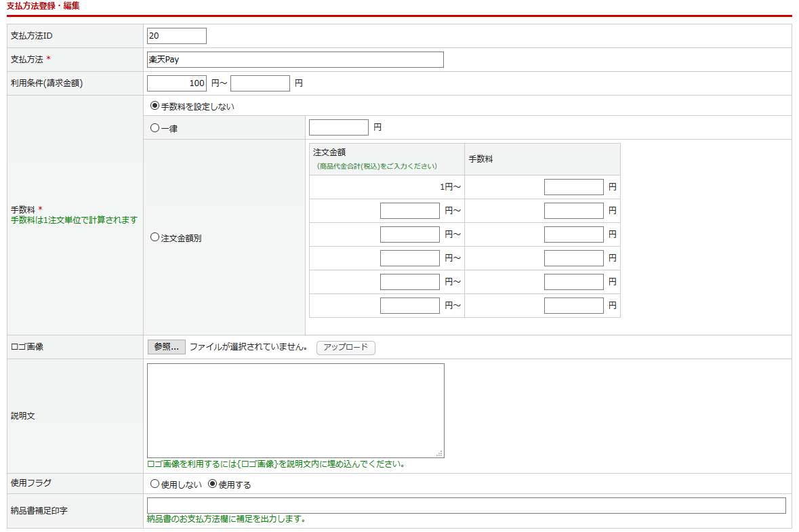
Task: Click the 説明文 text area
Action: point(295,410)
